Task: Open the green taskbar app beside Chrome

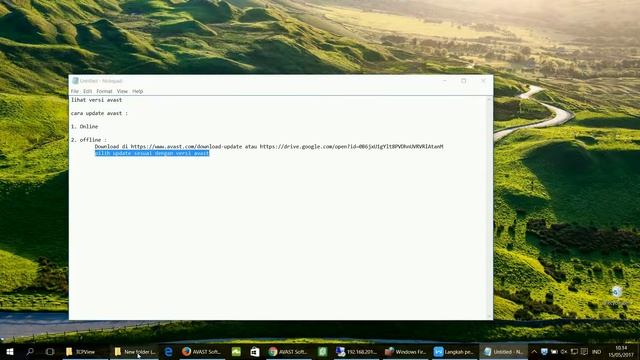Action: 322,351
